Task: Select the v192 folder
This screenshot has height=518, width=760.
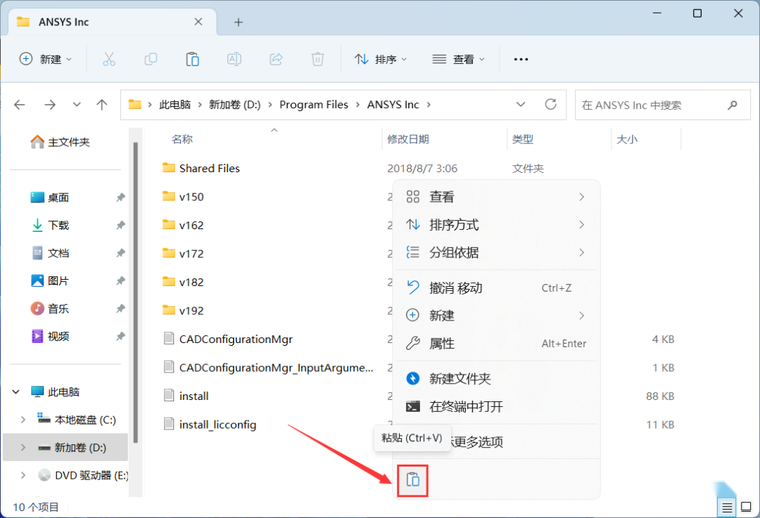Action: pyautogui.click(x=183, y=311)
